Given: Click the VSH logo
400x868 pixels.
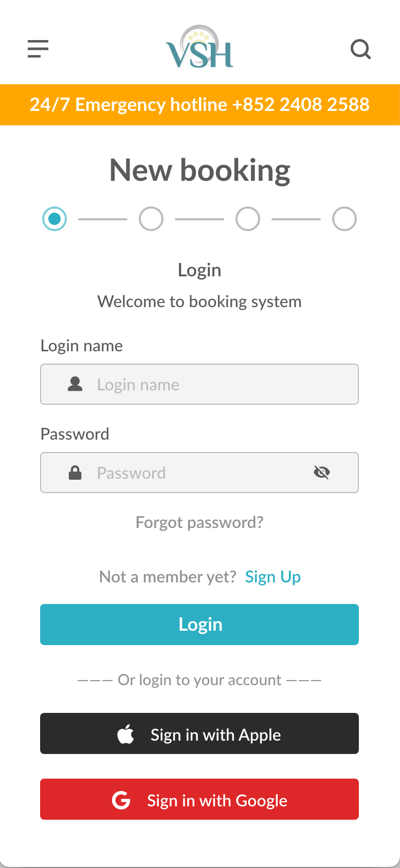Looking at the screenshot, I should tap(199, 47).
